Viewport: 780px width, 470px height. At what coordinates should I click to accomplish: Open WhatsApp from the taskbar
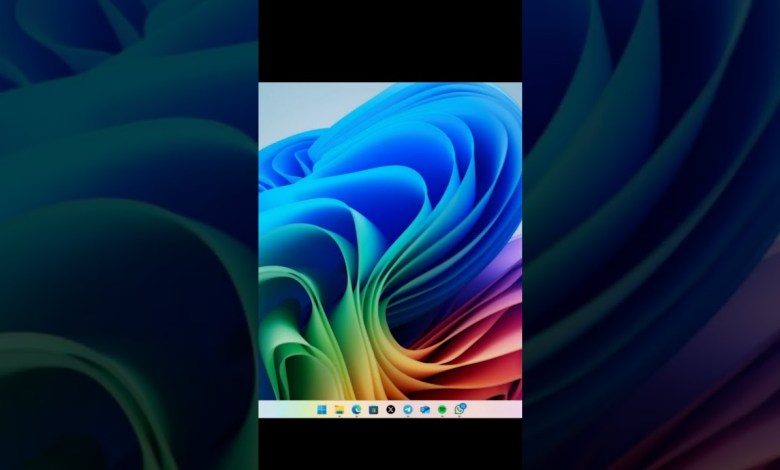pos(459,409)
